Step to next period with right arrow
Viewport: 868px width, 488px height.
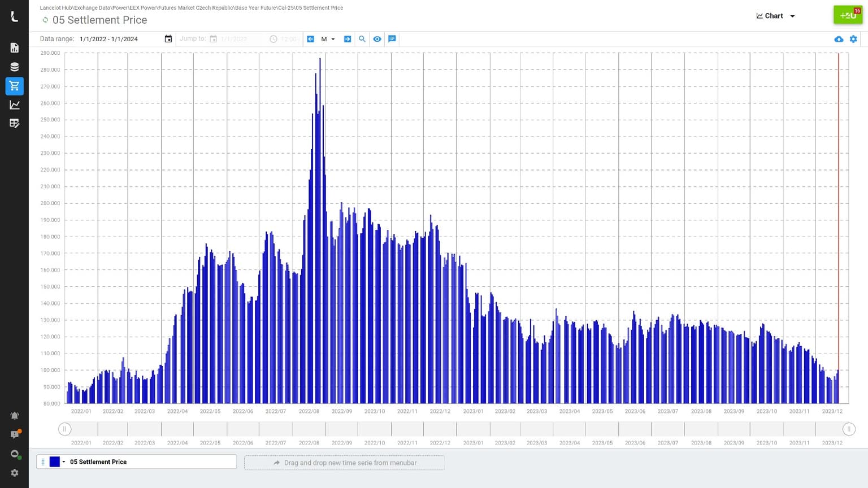(x=348, y=39)
